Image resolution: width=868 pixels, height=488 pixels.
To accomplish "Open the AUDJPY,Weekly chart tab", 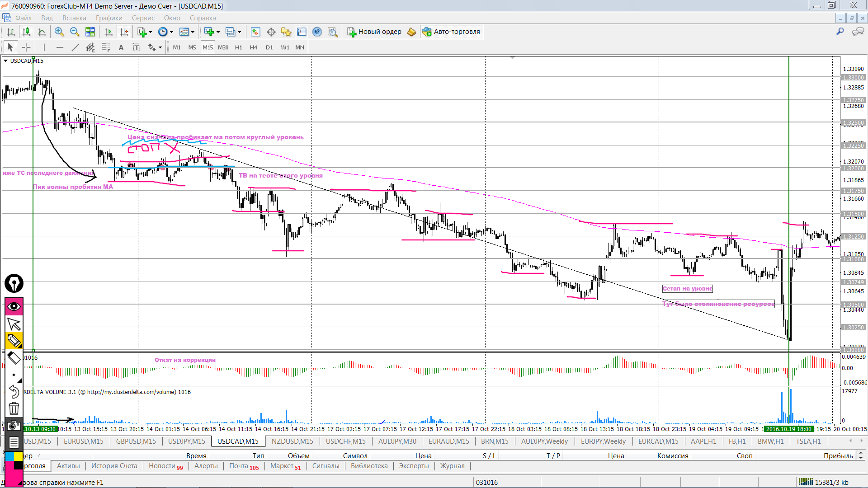I will [544, 441].
